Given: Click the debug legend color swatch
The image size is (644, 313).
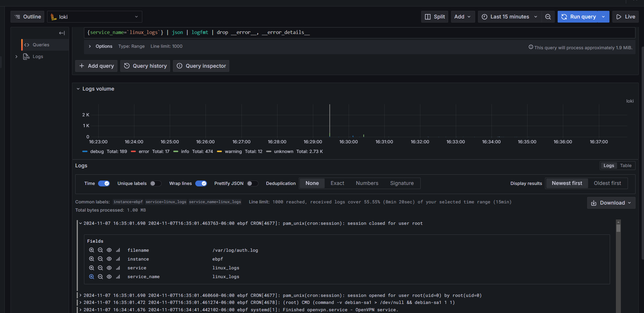Looking at the screenshot, I should point(85,152).
